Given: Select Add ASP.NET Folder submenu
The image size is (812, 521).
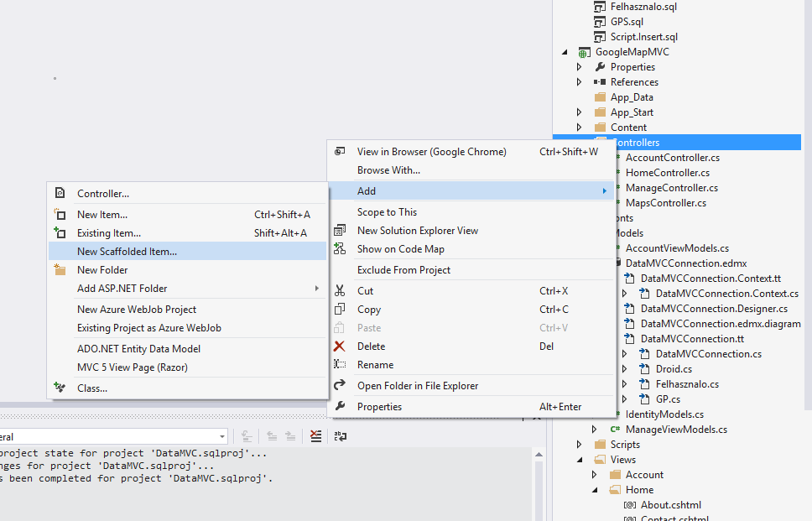Looking at the screenshot, I should tap(187, 289).
